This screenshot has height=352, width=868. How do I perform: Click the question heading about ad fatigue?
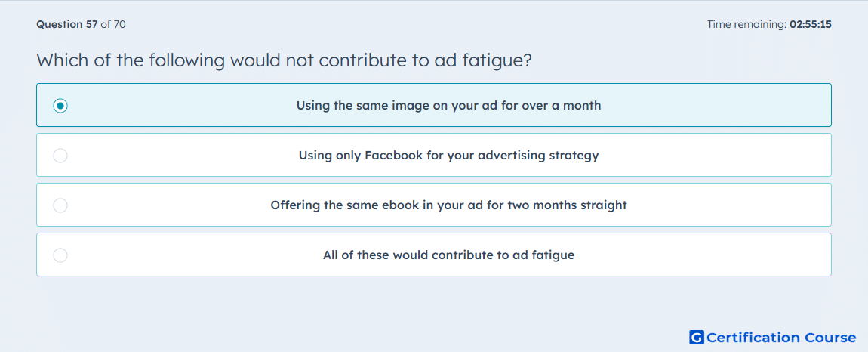coord(285,60)
